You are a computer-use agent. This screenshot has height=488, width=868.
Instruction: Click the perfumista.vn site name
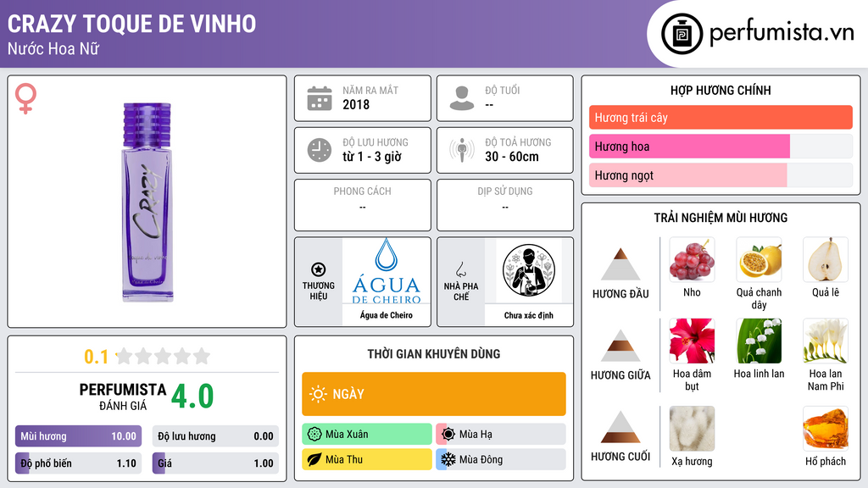(x=782, y=33)
